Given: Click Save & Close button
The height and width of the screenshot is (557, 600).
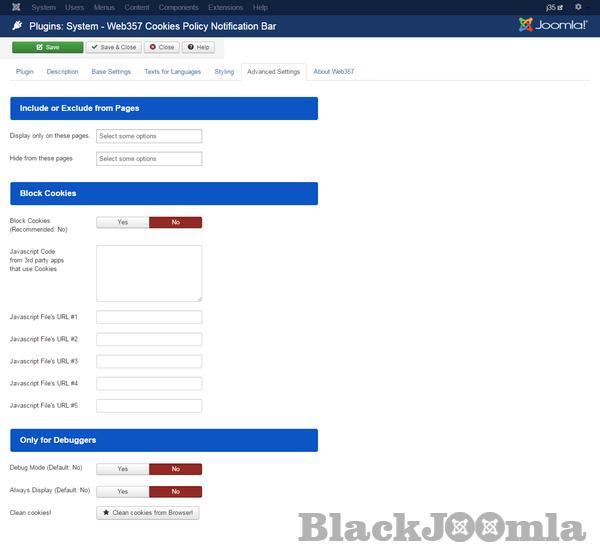Looking at the screenshot, I should (x=112, y=47).
